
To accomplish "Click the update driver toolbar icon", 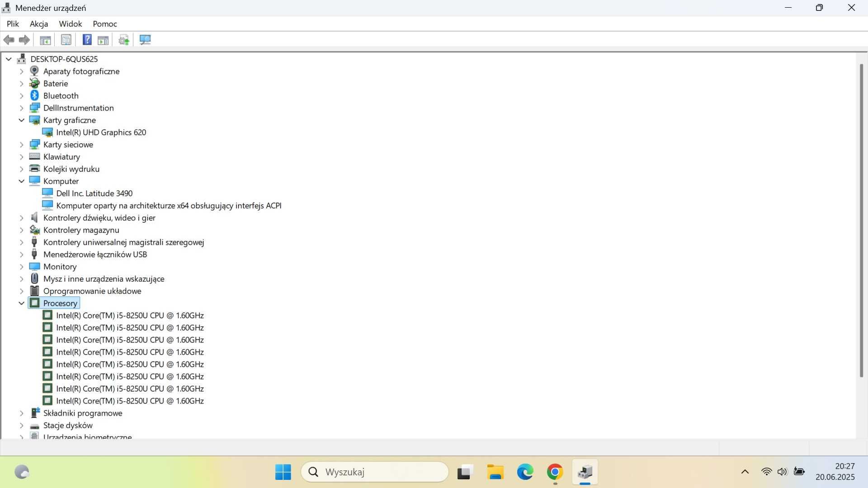I will click(x=124, y=40).
